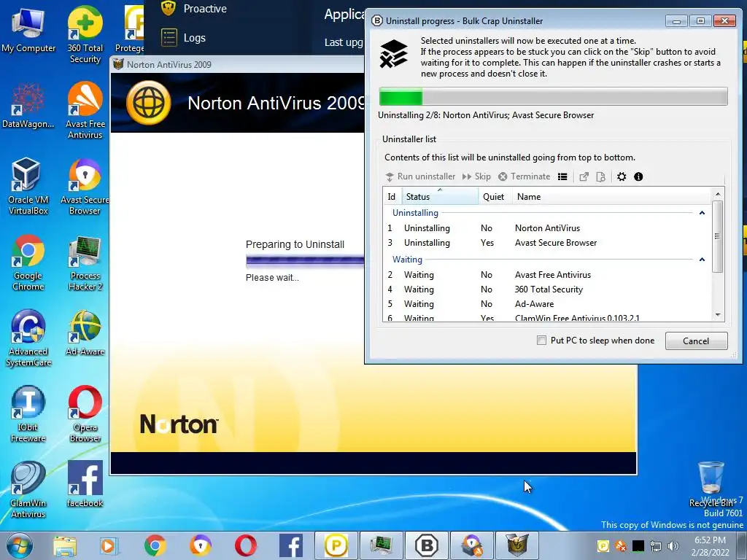Screen dimensions: 747x560
Task: Click the network tray icon
Action: click(x=656, y=545)
